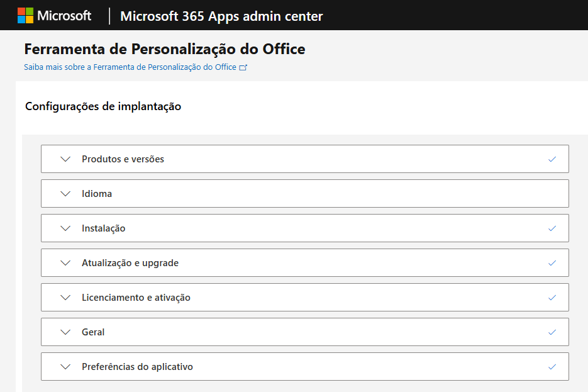This screenshot has height=392, width=588.
Task: Click Microsoft 365 Apps admin center title
Action: click(221, 16)
